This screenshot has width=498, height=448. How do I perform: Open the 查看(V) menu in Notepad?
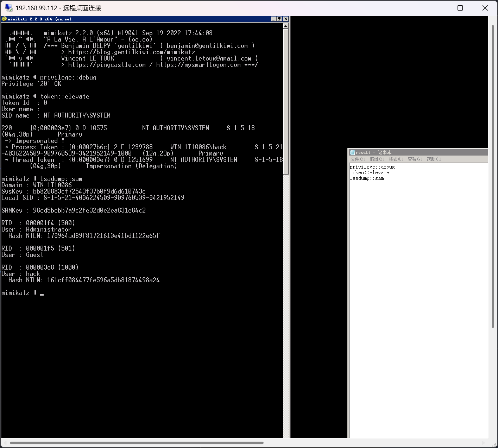(415, 159)
